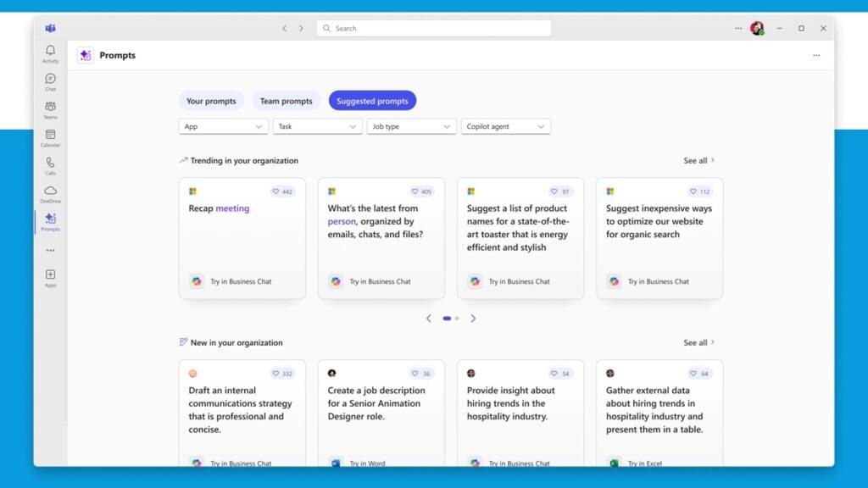Open the Job type dropdown
The width and height of the screenshot is (868, 488).
(412, 126)
